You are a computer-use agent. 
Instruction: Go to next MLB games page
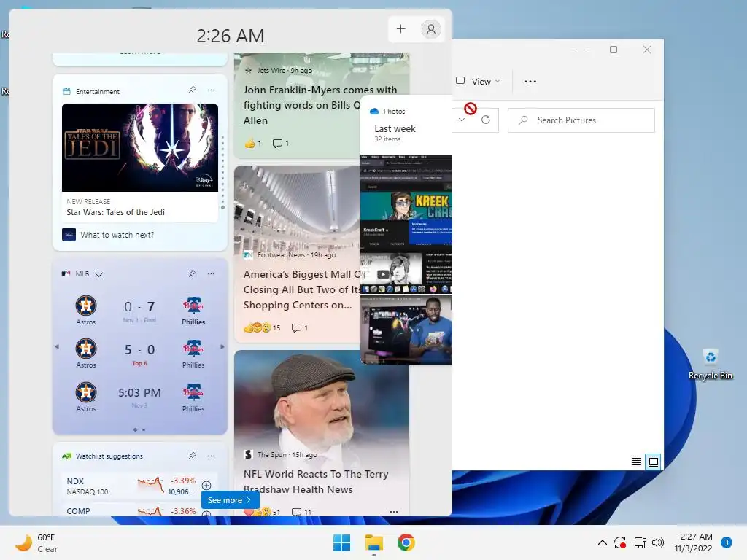coord(222,346)
